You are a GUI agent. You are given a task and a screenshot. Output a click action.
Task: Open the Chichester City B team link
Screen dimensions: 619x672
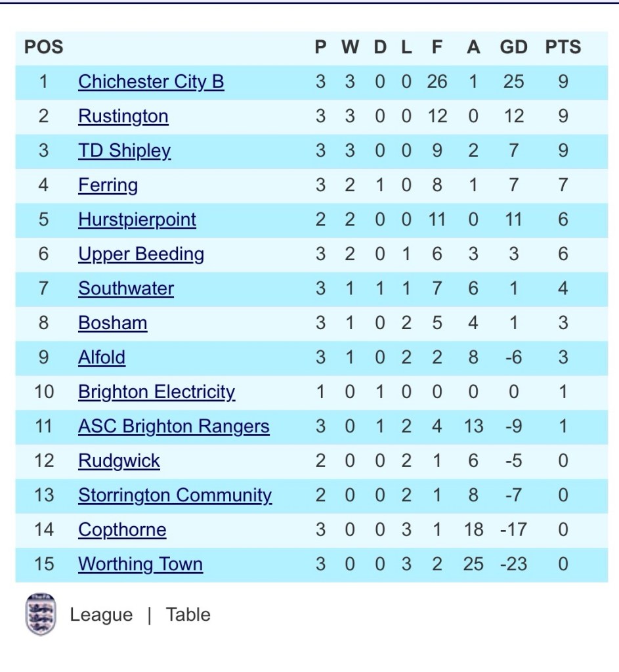pos(151,82)
